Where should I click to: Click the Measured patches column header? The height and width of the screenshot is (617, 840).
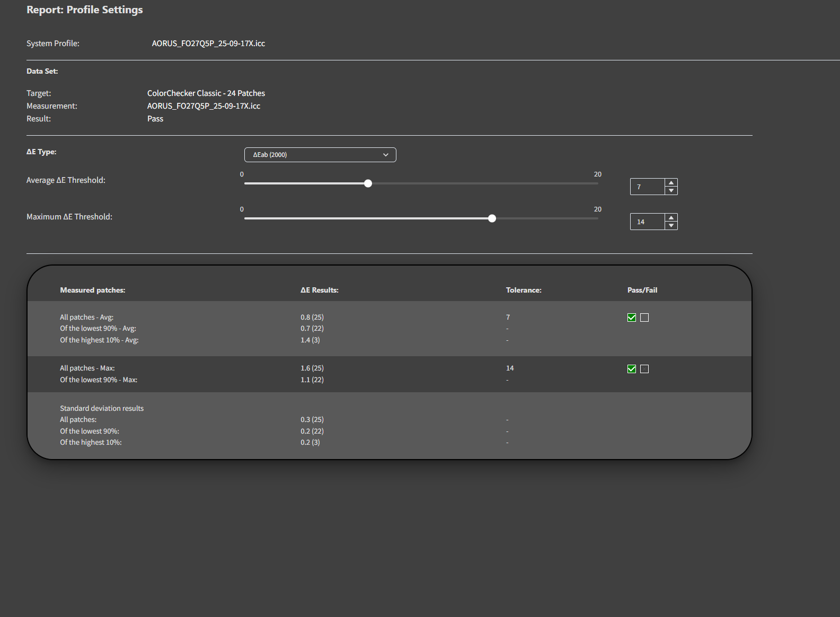coord(93,290)
